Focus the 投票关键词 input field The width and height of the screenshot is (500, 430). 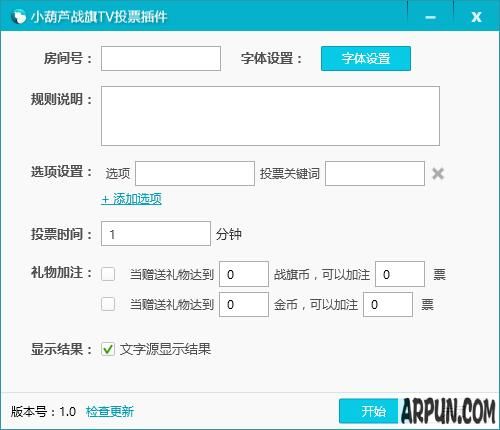[375, 173]
